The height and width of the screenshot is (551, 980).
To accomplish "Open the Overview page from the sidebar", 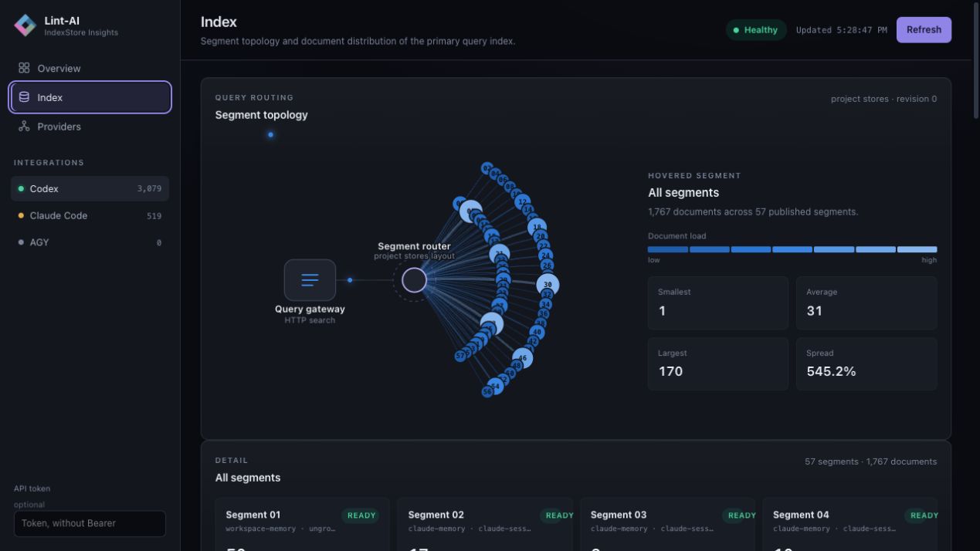I will coord(90,68).
